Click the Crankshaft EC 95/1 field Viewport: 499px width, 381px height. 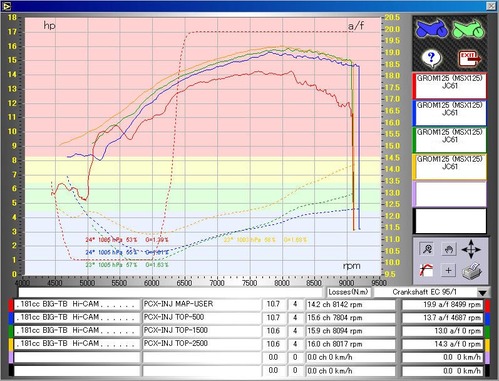pos(424,292)
